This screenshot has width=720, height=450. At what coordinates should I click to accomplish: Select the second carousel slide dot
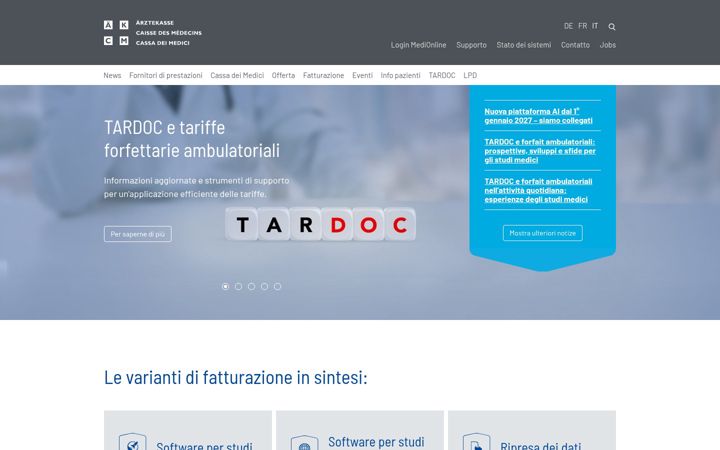click(238, 287)
